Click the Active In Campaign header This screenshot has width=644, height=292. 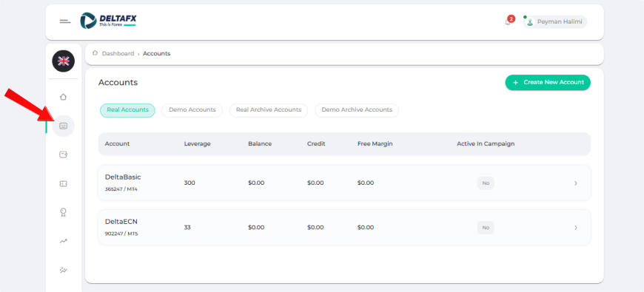pos(486,144)
